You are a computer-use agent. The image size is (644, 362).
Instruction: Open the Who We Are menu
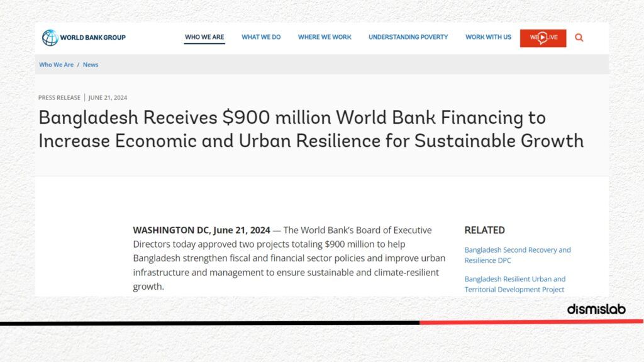(204, 37)
